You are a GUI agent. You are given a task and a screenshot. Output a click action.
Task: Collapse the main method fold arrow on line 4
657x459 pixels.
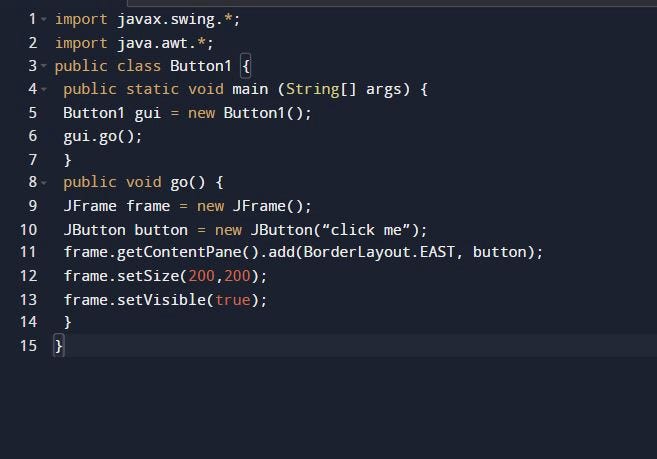point(44,89)
